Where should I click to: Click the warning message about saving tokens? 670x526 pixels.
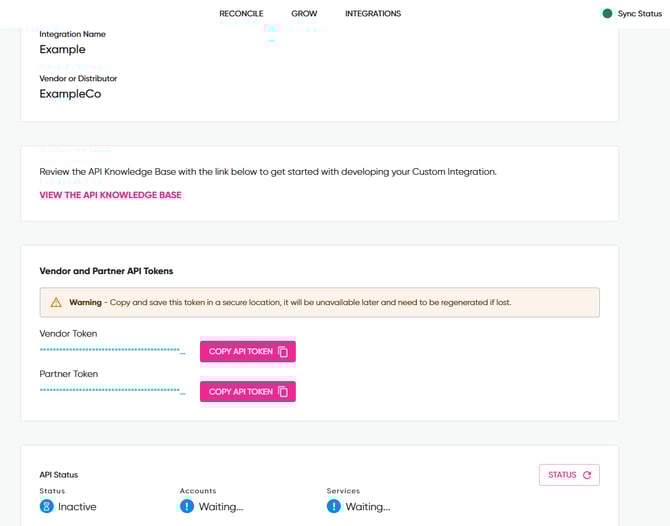[320, 303]
